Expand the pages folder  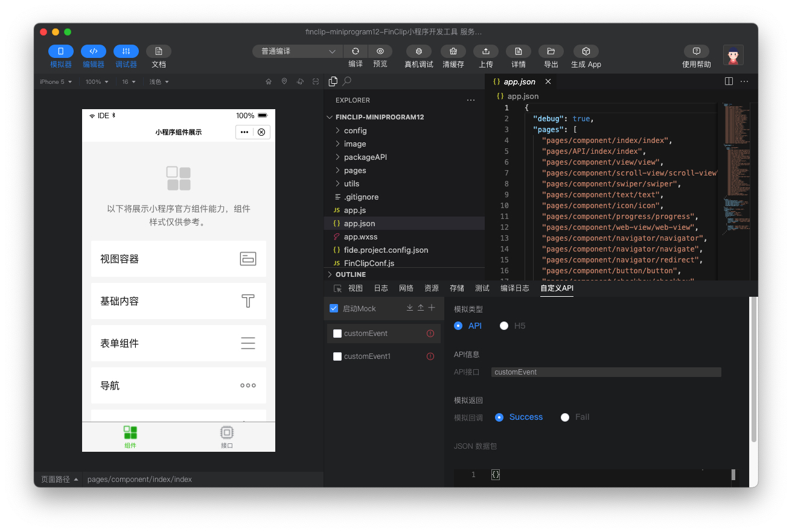click(x=355, y=170)
